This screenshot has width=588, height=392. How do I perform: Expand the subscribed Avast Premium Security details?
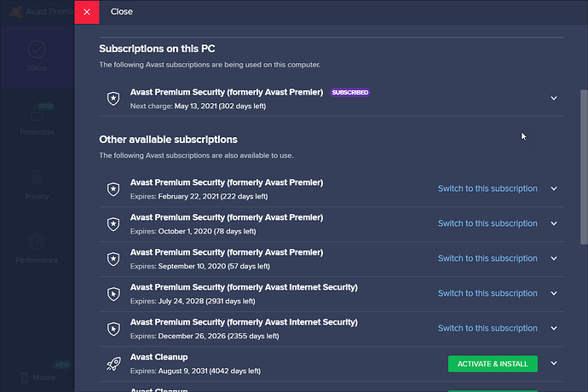click(554, 98)
